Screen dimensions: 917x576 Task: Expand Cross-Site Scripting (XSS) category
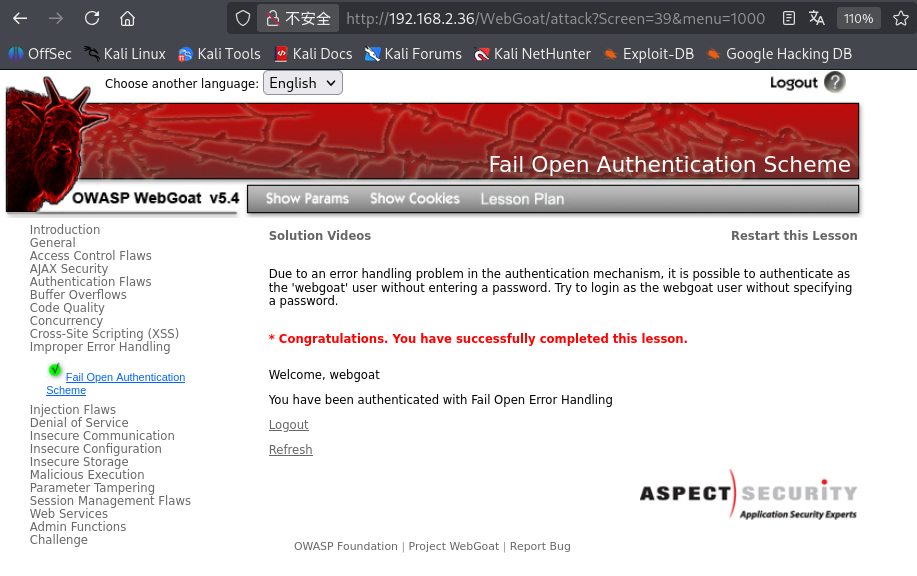point(104,333)
